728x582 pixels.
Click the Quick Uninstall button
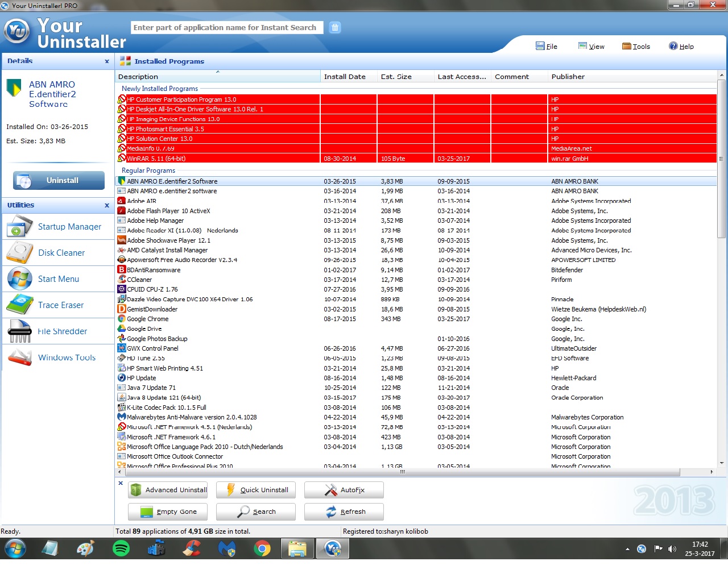click(256, 490)
